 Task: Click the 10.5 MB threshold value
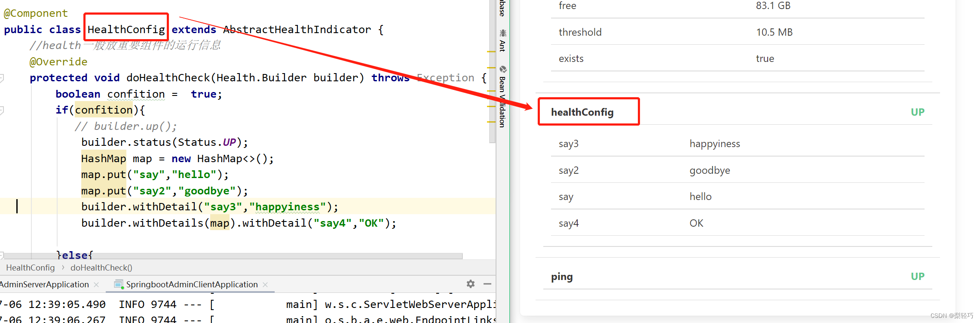point(774,32)
